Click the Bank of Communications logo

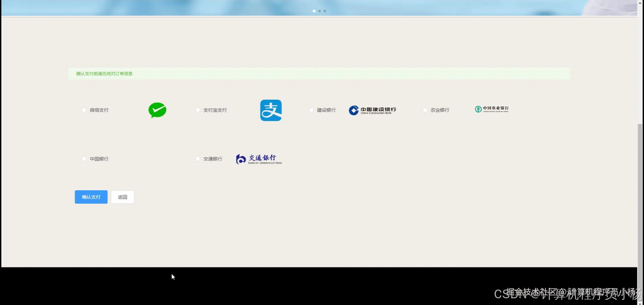click(258, 159)
